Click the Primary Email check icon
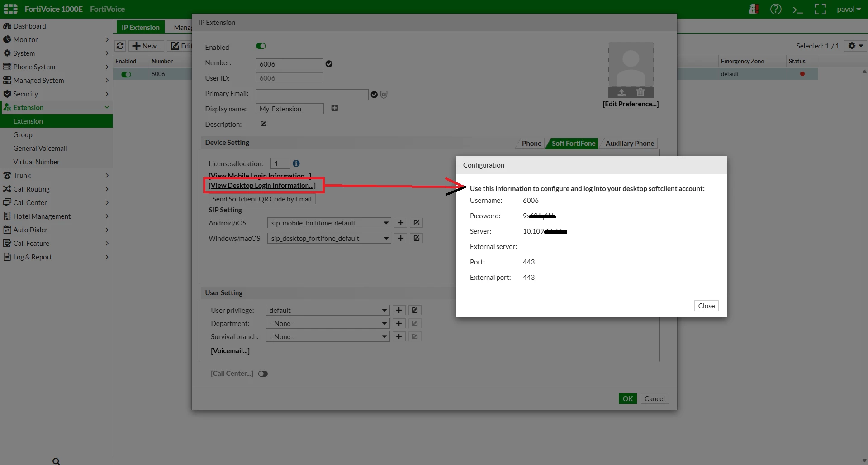Image resolution: width=868 pixels, height=465 pixels. tap(374, 95)
